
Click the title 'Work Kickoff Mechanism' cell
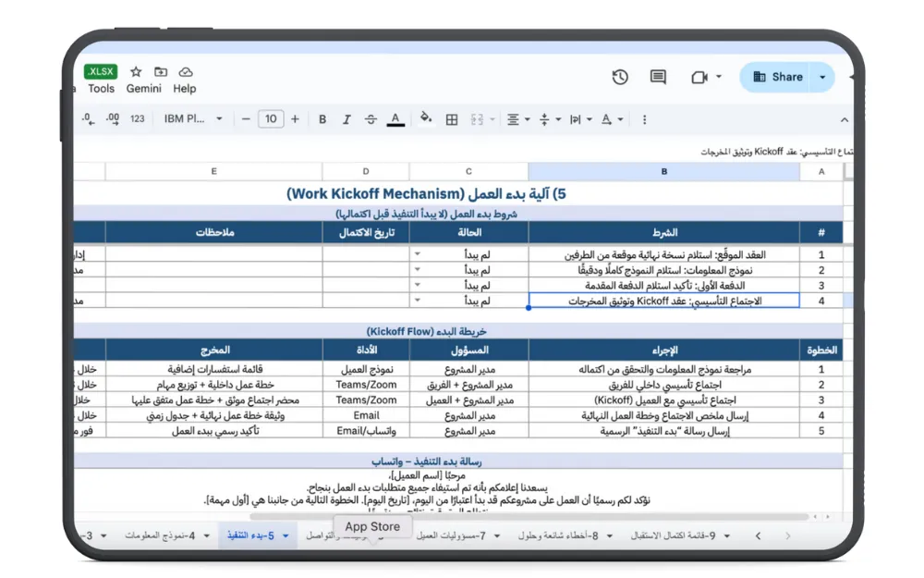coord(426,193)
